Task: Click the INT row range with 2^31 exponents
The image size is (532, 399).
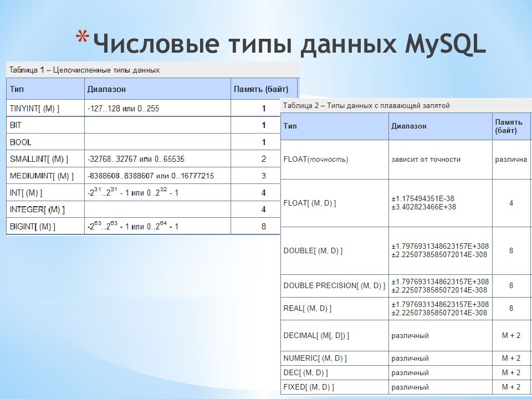Action: (x=132, y=192)
